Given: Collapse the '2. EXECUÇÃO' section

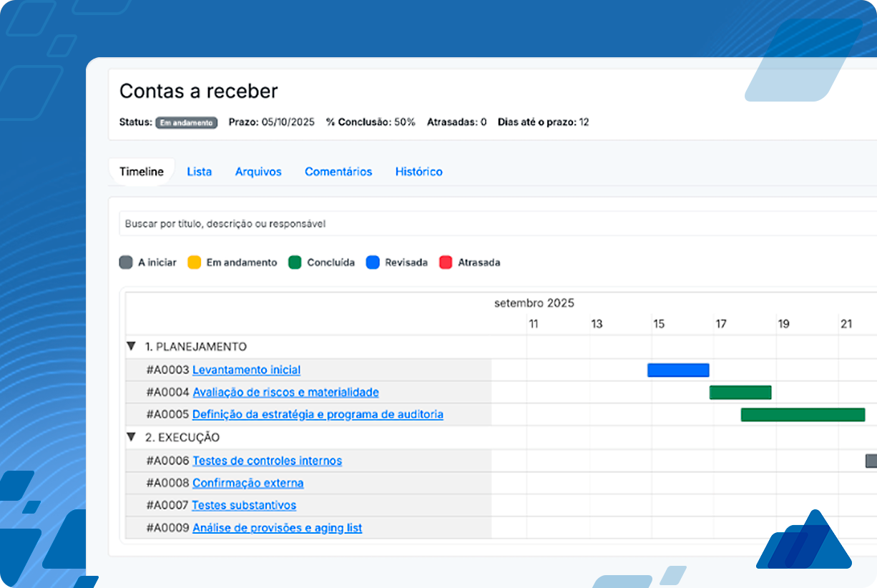Looking at the screenshot, I should pos(131,436).
